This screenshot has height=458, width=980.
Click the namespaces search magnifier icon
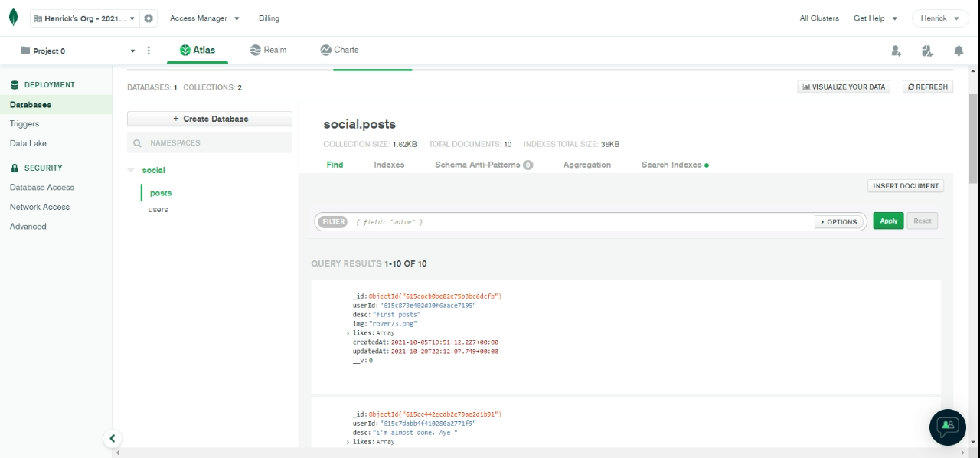[138, 143]
